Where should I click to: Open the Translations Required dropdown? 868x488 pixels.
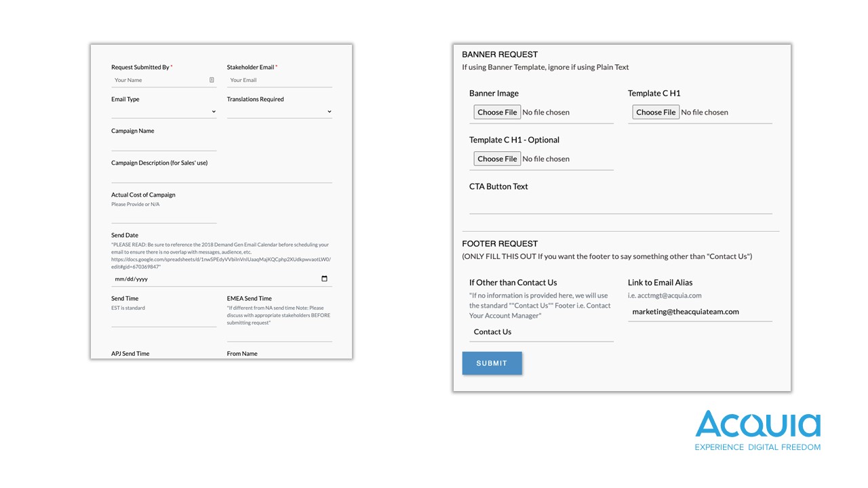pos(279,112)
